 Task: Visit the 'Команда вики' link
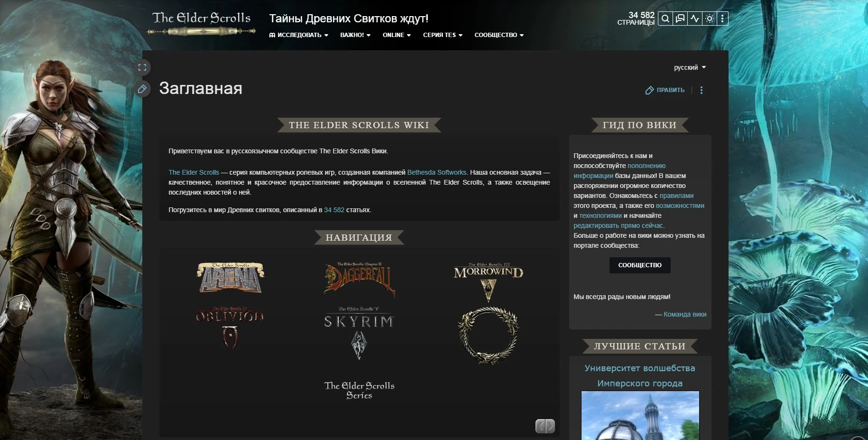pos(685,314)
